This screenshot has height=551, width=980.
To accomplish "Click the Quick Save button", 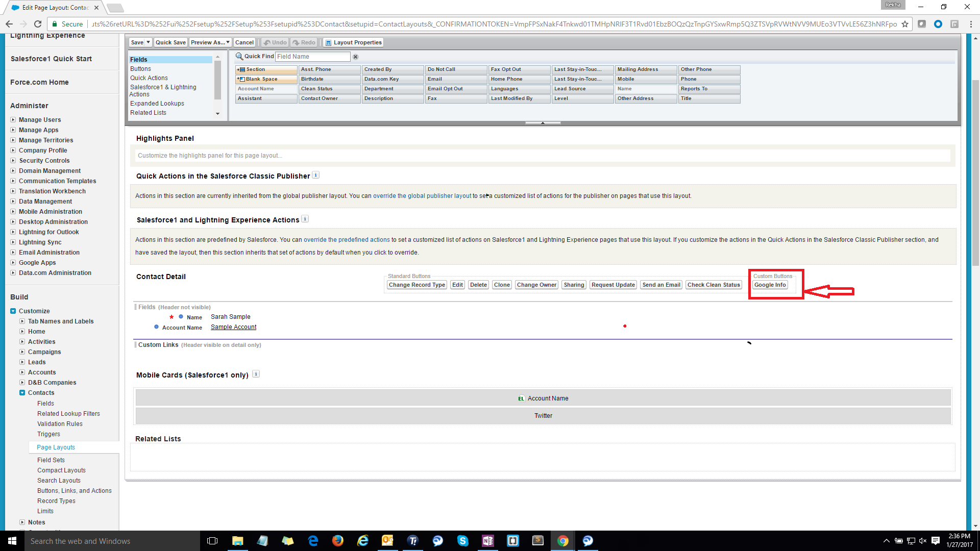I will click(170, 42).
